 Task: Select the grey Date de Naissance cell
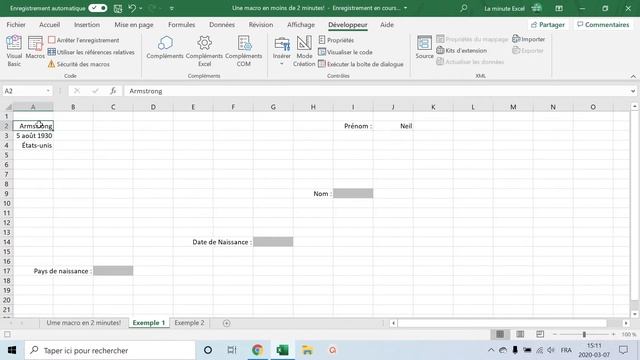coord(273,242)
